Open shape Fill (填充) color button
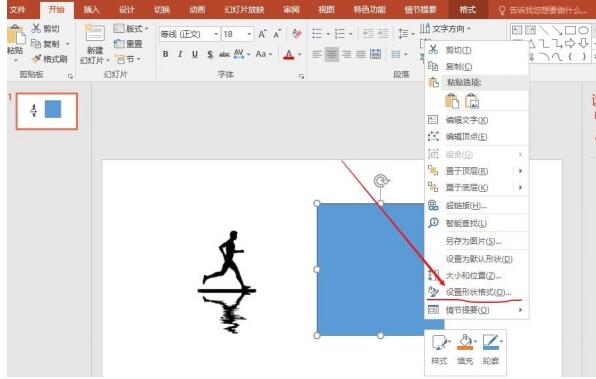The height and width of the screenshot is (379, 596). [466, 349]
